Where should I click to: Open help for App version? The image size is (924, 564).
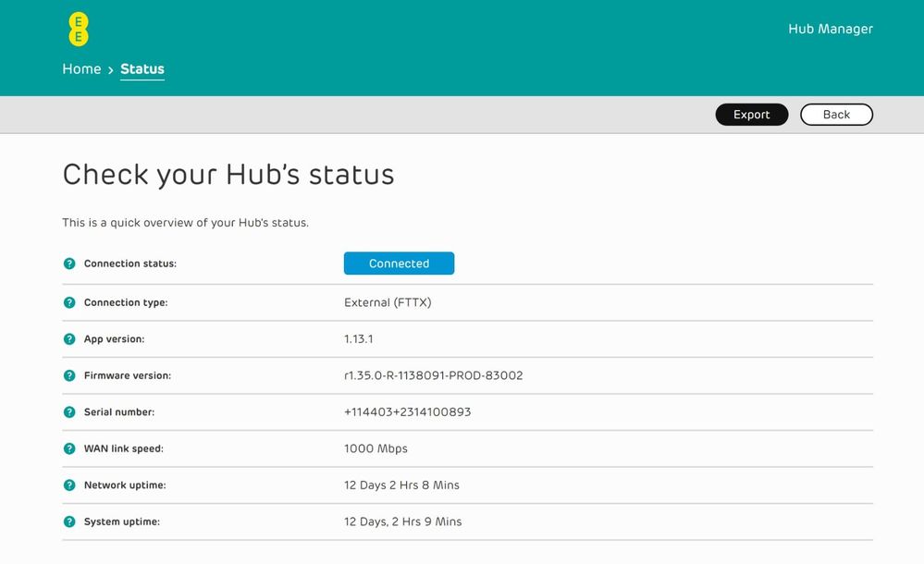[68, 339]
